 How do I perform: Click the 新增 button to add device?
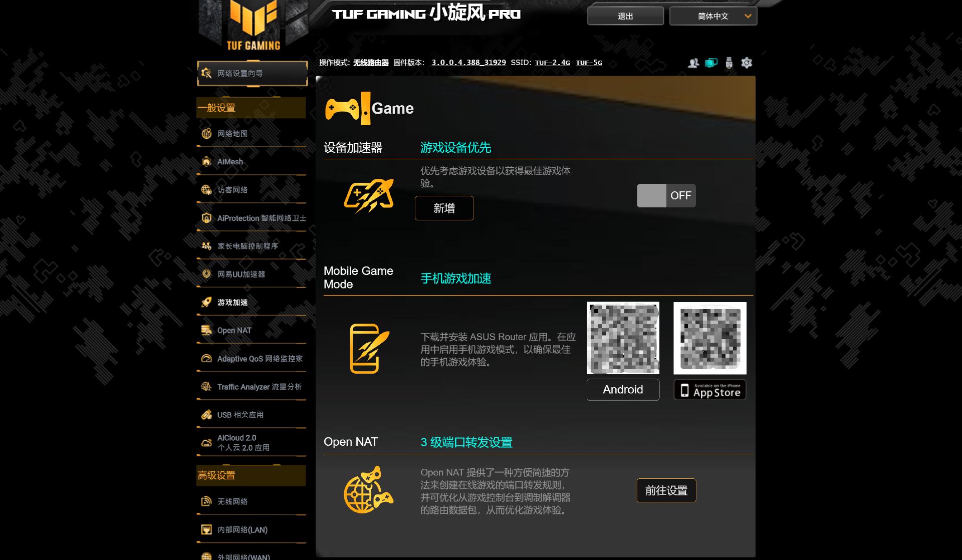(x=444, y=208)
